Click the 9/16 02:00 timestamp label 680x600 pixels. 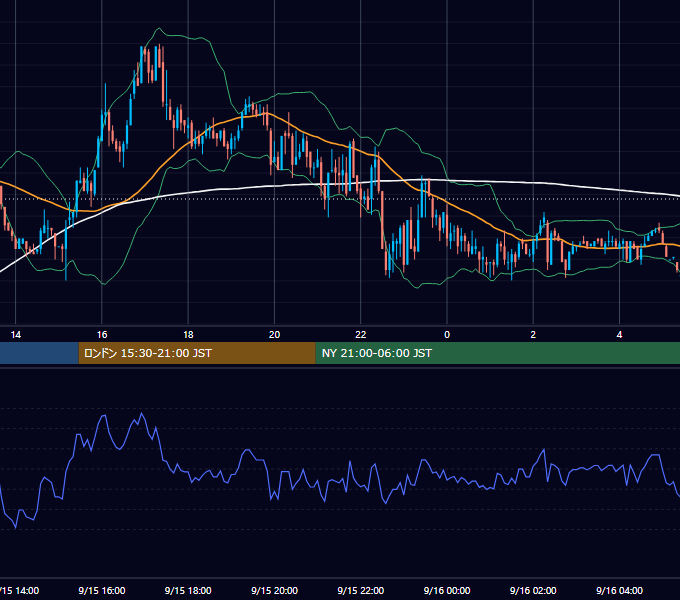[x=533, y=590]
